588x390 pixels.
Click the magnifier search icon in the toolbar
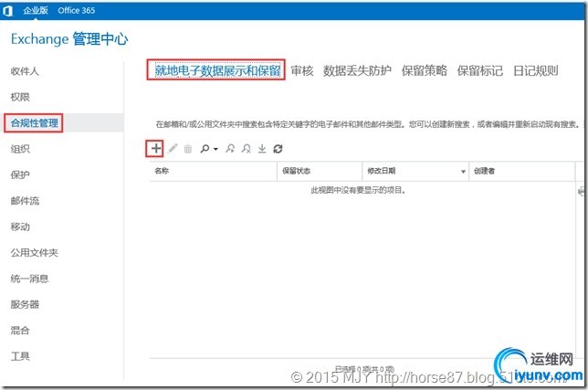point(205,149)
